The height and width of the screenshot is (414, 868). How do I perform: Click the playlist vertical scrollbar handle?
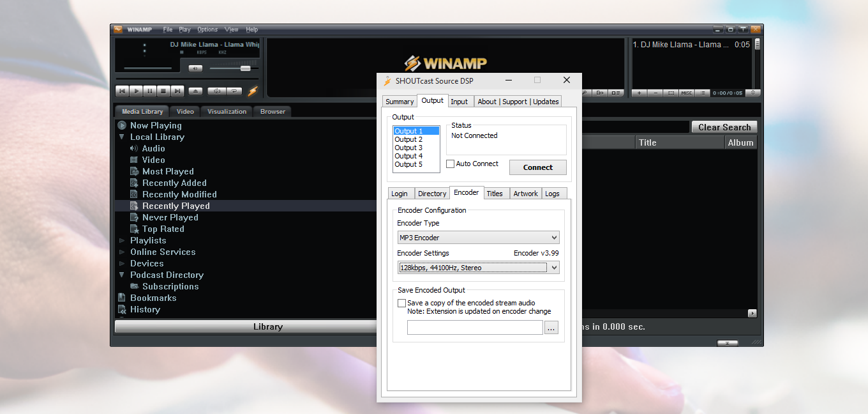pos(758,44)
